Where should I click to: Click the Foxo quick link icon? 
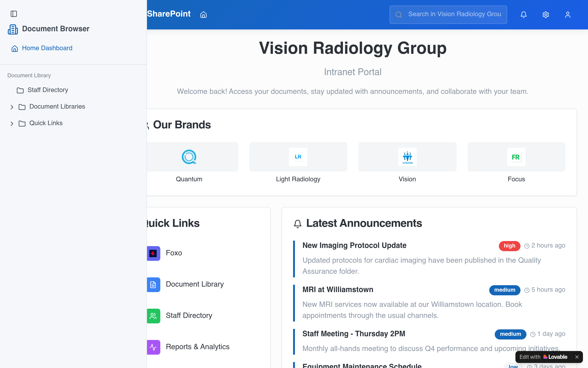click(153, 253)
